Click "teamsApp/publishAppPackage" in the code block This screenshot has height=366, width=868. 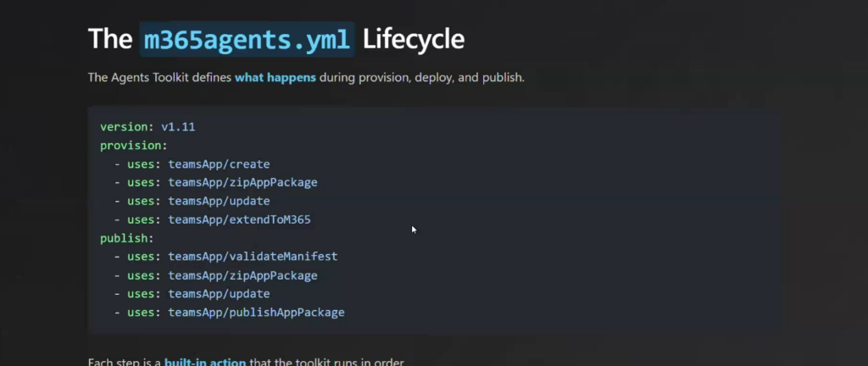[x=256, y=313]
